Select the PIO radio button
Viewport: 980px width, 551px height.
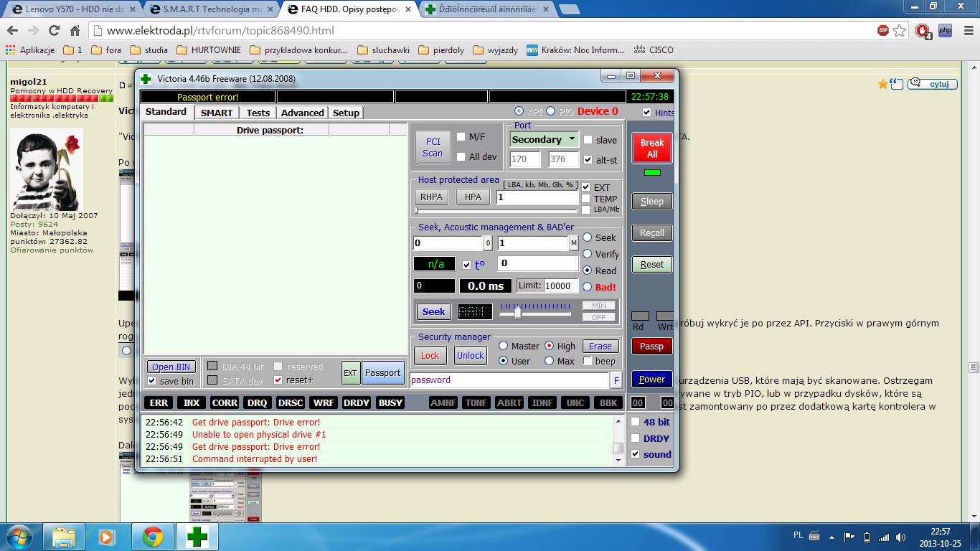[x=551, y=111]
